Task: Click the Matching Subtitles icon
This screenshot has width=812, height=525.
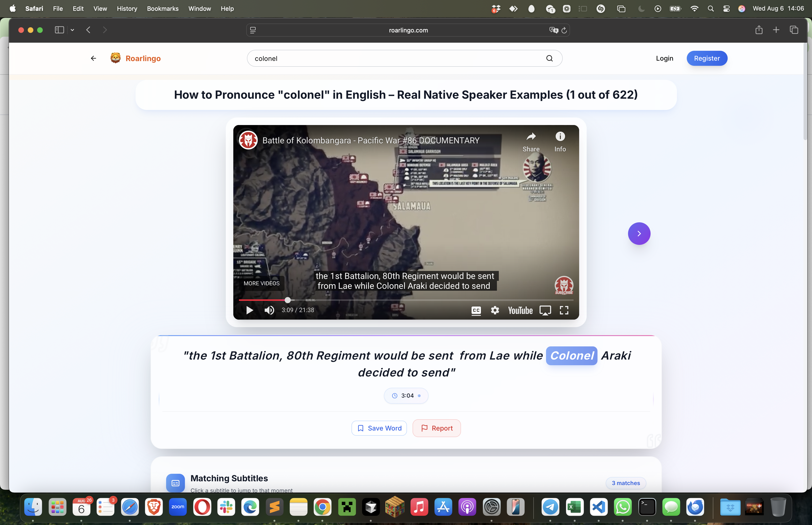Action: pyautogui.click(x=176, y=483)
